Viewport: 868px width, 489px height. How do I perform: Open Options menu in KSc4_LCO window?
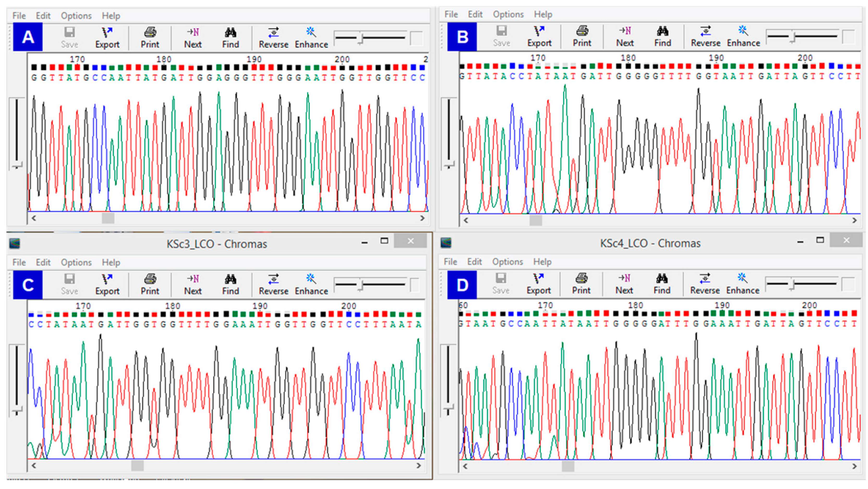[x=507, y=262]
